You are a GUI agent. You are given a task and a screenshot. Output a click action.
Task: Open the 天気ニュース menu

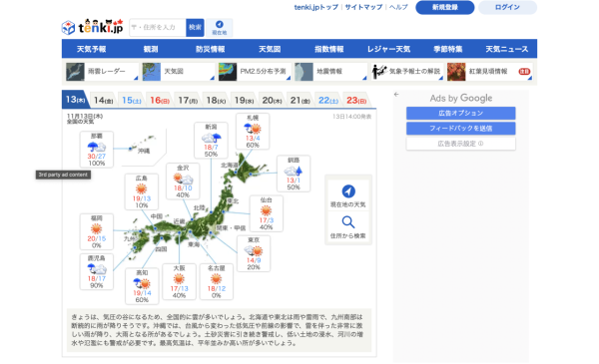(x=507, y=49)
